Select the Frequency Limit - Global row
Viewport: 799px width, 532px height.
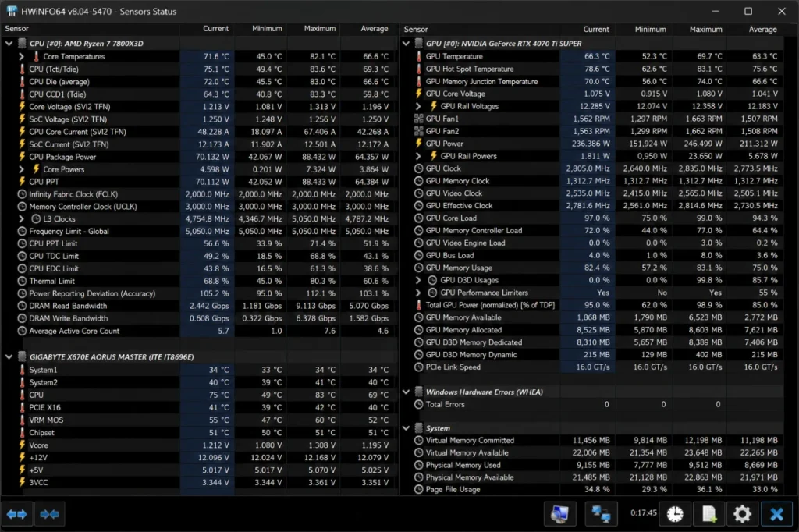click(x=200, y=232)
